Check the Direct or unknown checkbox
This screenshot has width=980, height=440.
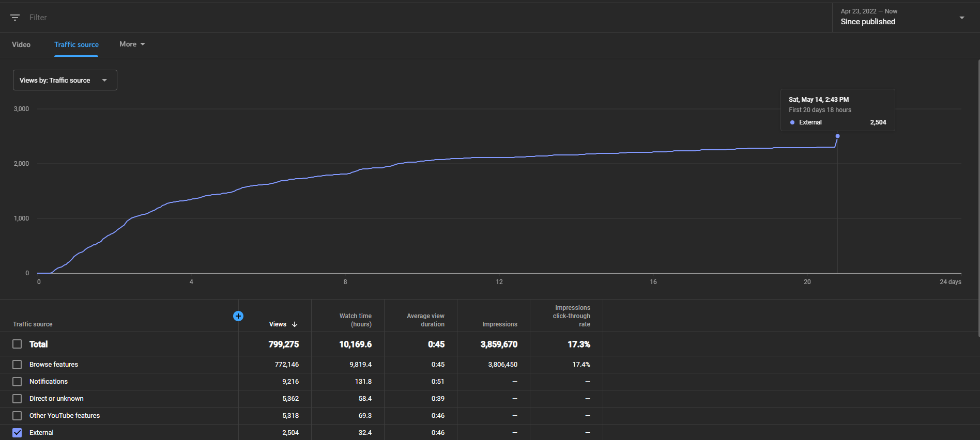tap(17, 399)
